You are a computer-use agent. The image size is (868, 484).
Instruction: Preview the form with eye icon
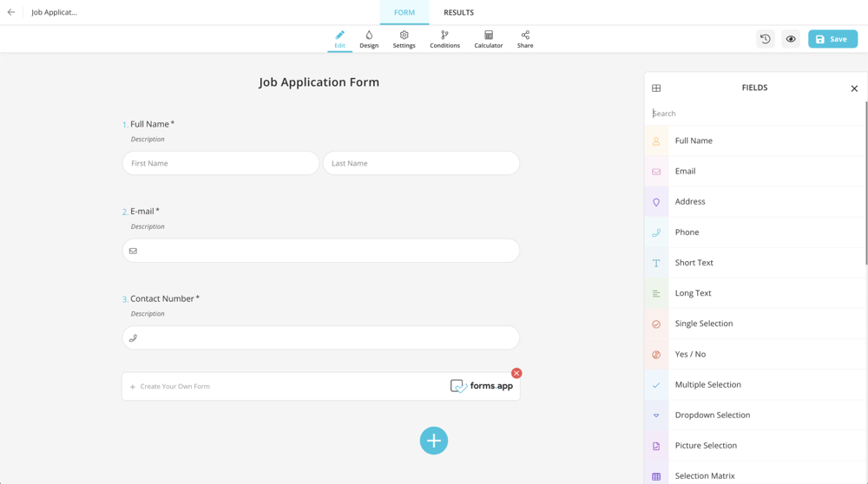pos(791,39)
